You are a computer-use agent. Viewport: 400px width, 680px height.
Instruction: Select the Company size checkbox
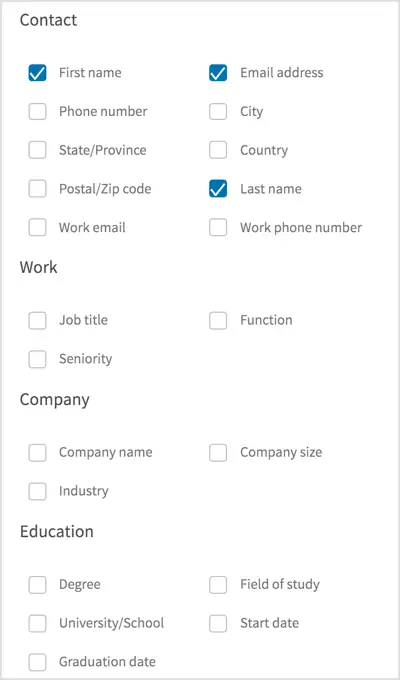[x=218, y=453]
